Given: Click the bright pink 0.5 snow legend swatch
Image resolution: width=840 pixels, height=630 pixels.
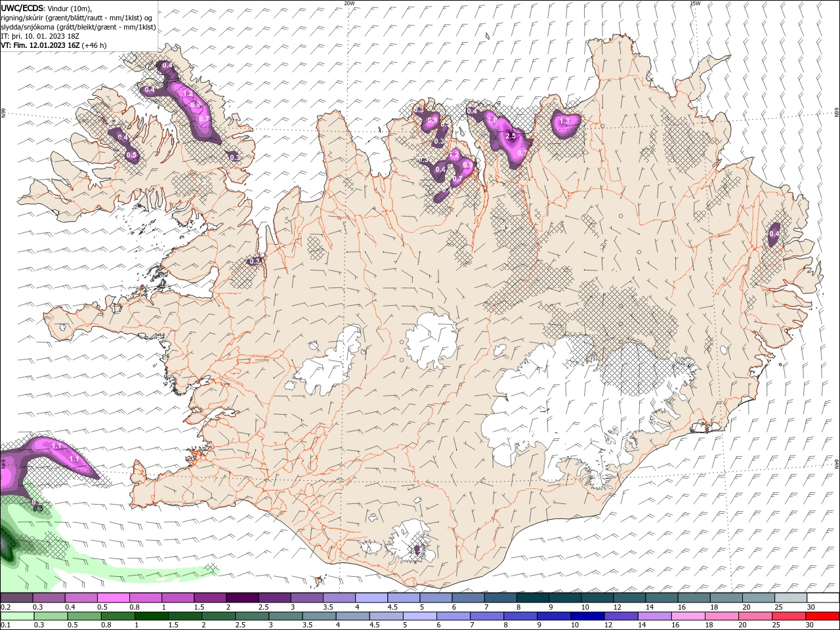Looking at the screenshot, I should [113, 598].
